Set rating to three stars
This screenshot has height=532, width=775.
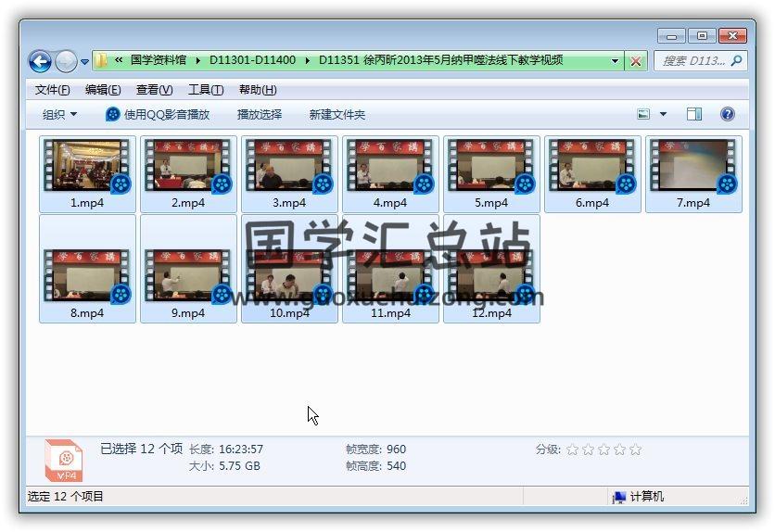coord(604,450)
